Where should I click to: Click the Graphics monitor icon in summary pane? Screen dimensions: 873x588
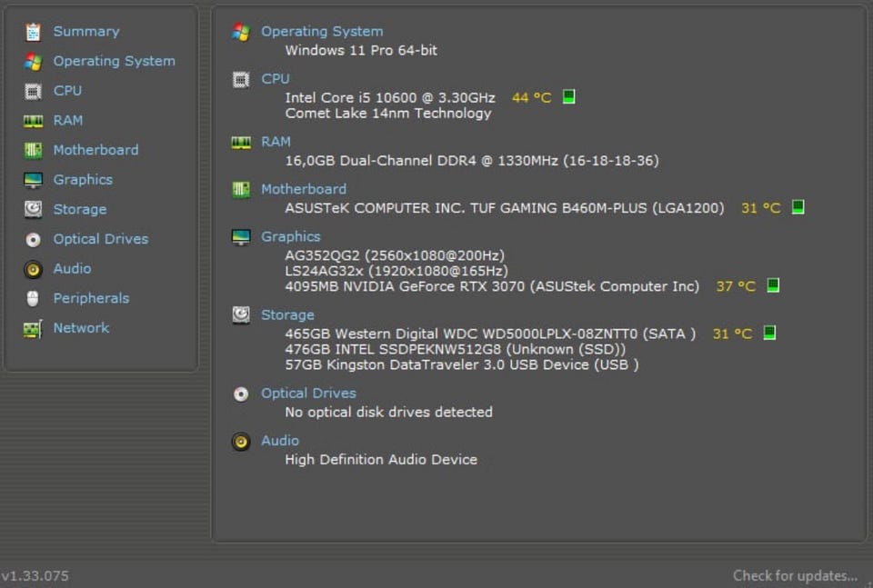240,237
